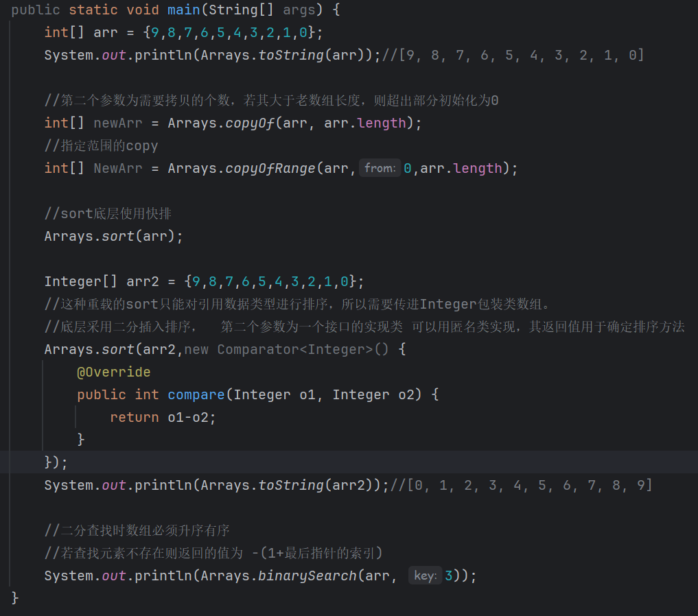Click the 'key:' parameter hint in binarySearch
Screen dimensions: 698x616
tap(425, 576)
